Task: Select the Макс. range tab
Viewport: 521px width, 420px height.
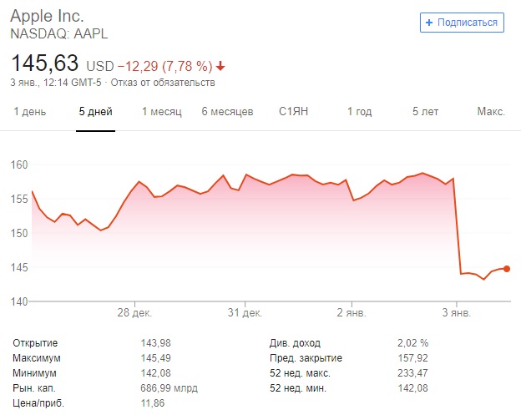Action: click(x=491, y=112)
